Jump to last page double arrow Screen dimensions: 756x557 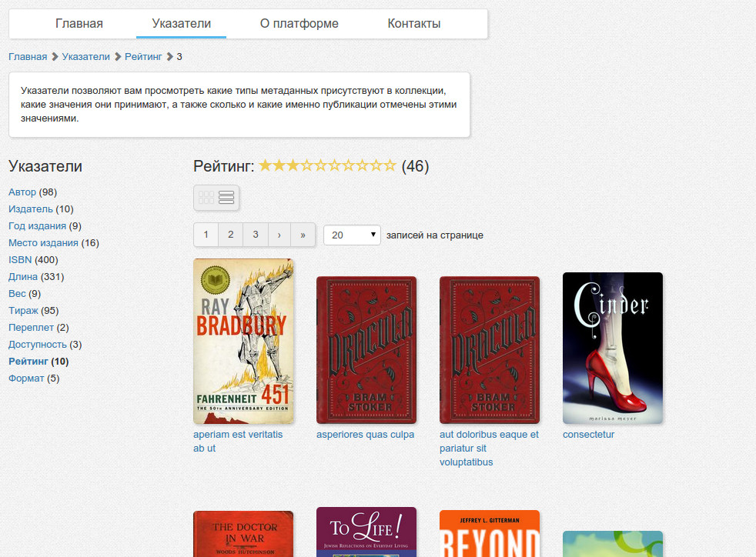click(303, 235)
